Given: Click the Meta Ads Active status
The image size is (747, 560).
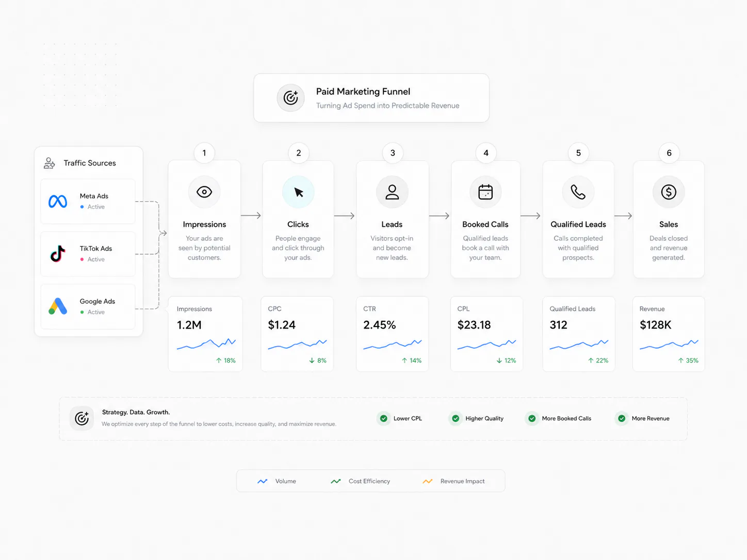Looking at the screenshot, I should pyautogui.click(x=92, y=207).
